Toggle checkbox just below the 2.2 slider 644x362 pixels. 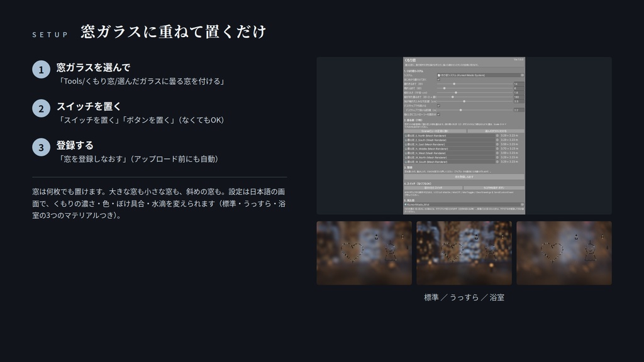pos(438,114)
